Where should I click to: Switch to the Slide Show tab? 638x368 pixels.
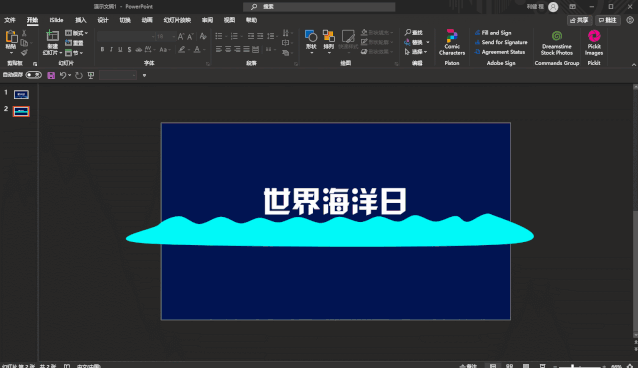pyautogui.click(x=177, y=20)
